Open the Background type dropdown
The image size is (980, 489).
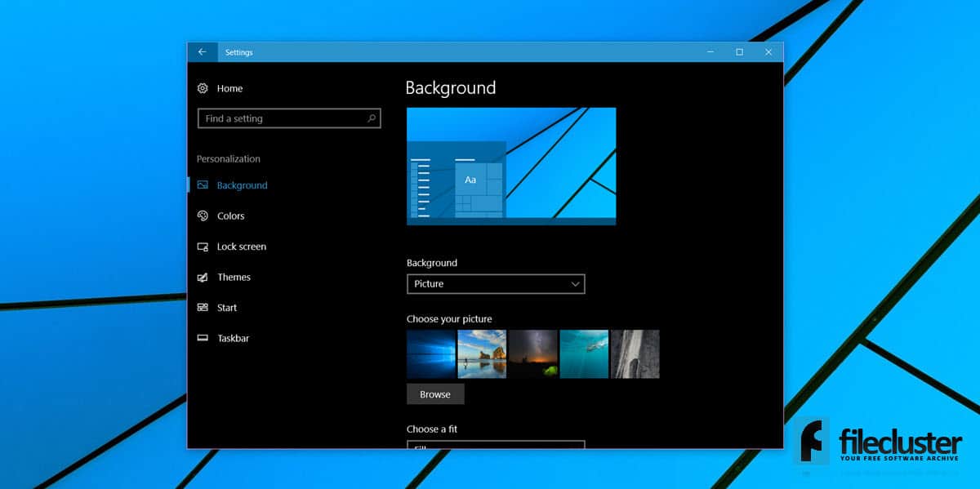tap(496, 284)
